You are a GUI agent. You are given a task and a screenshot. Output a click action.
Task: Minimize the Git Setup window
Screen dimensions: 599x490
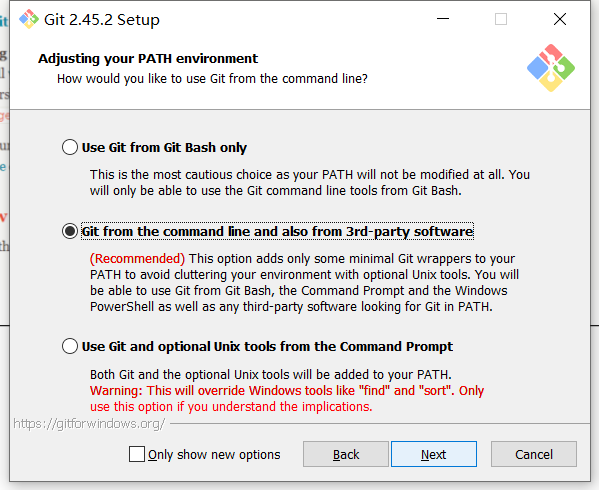(443, 19)
